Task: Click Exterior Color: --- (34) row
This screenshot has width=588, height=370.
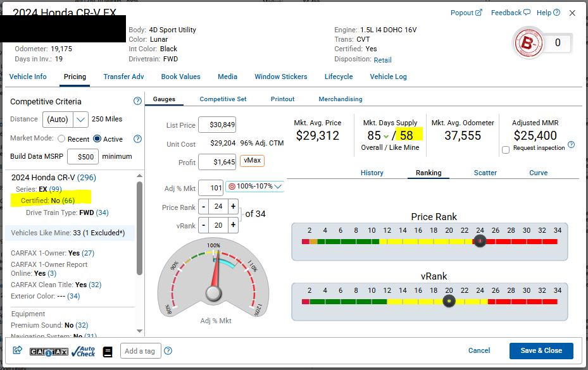Action: [46, 296]
